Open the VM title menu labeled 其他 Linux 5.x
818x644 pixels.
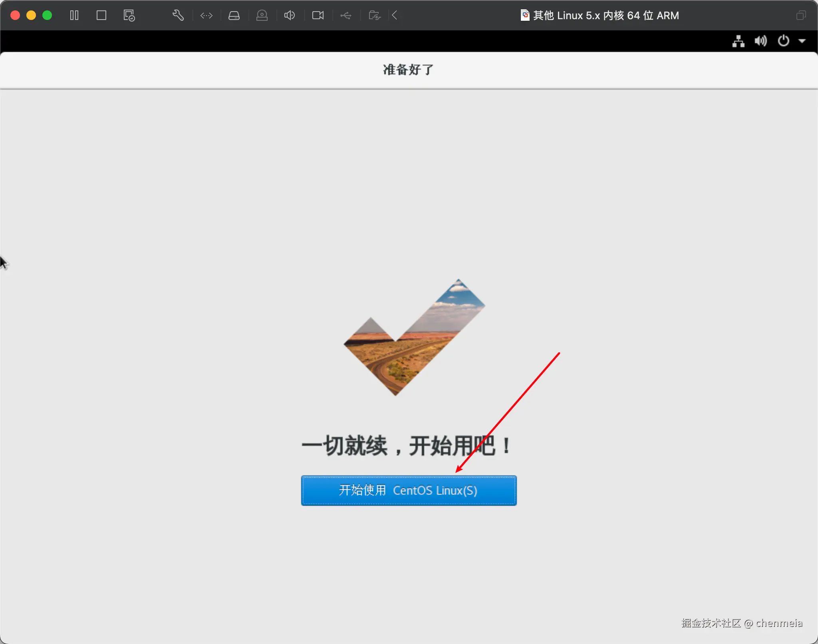[x=599, y=15]
